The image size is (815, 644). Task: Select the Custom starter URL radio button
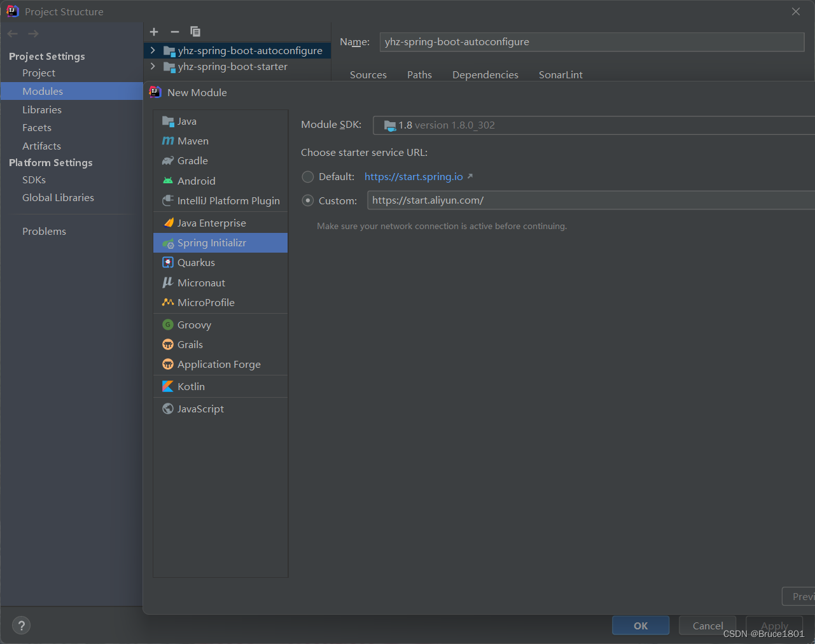pos(308,200)
